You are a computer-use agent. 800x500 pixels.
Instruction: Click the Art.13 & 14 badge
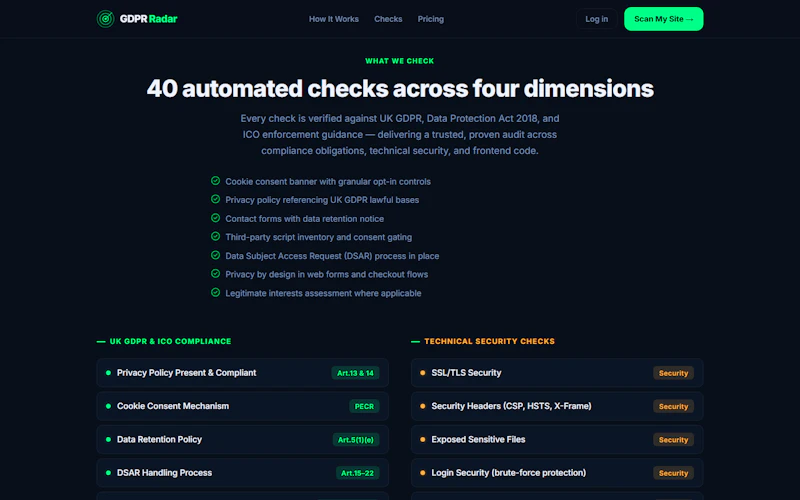tap(355, 373)
